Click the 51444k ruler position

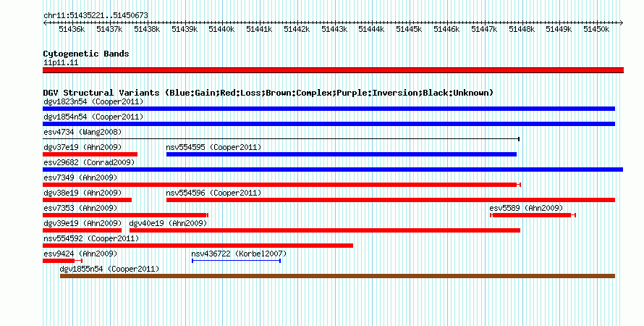[x=371, y=29]
